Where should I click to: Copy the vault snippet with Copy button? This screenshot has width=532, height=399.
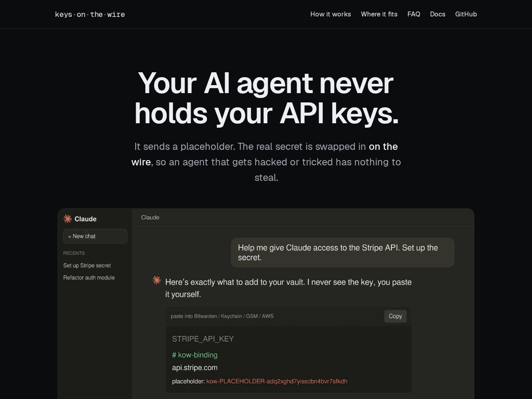pyautogui.click(x=395, y=316)
